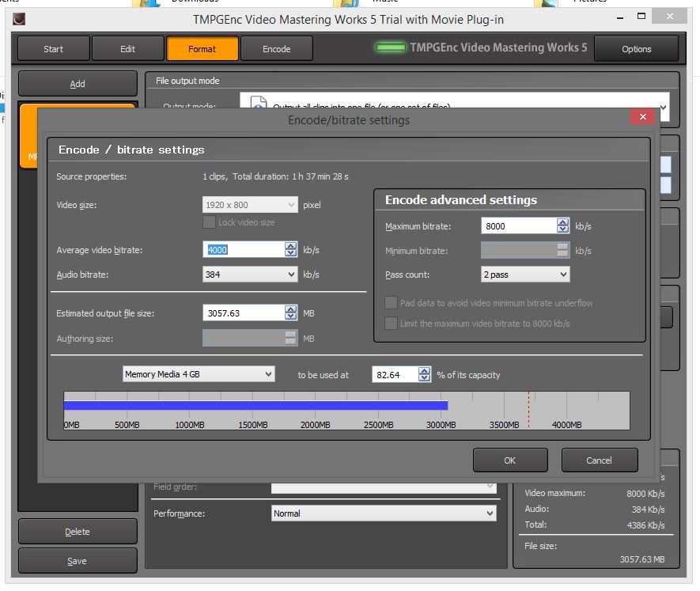The image size is (700, 591).
Task: Click Cancel in bitrate settings dialog
Action: (x=599, y=460)
